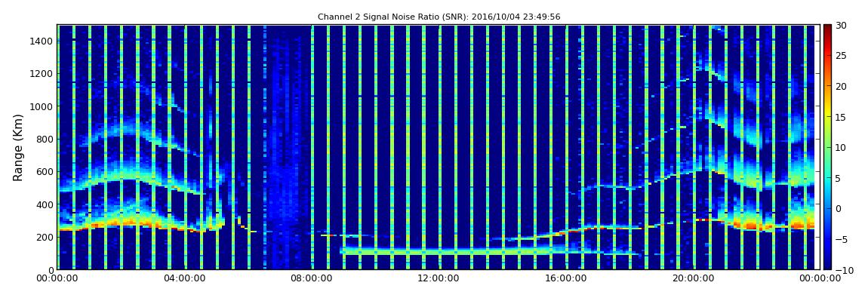Click the x-axis time label 16:00:00

565,279
